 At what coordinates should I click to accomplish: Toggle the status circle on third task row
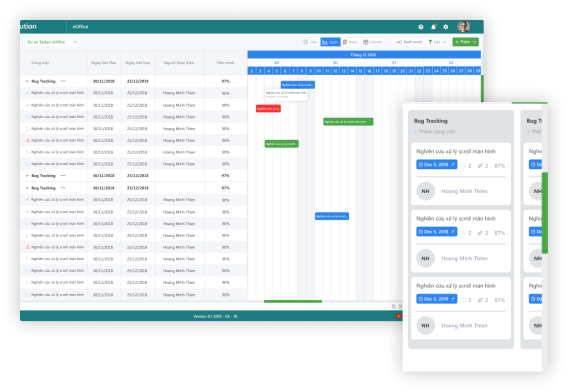point(28,117)
